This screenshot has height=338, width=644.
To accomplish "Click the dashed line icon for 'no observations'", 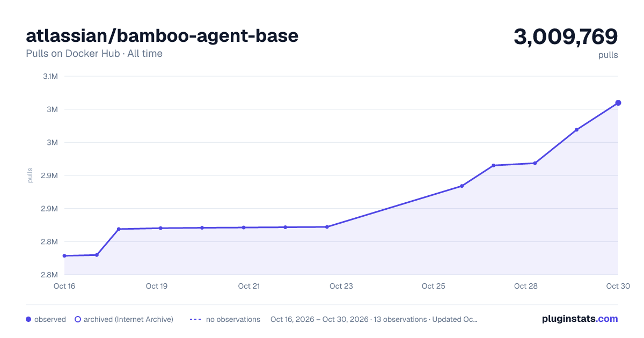I will coord(195,319).
